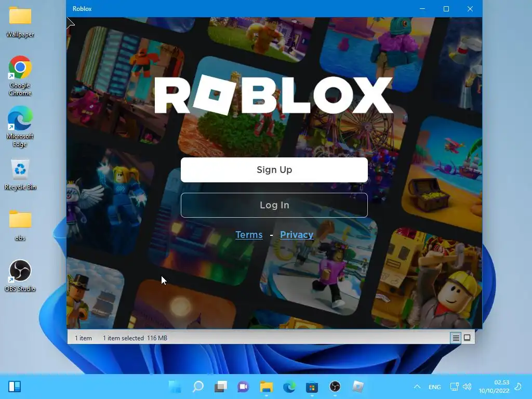Open the Terms link
The width and height of the screenshot is (532, 399).
249,235
